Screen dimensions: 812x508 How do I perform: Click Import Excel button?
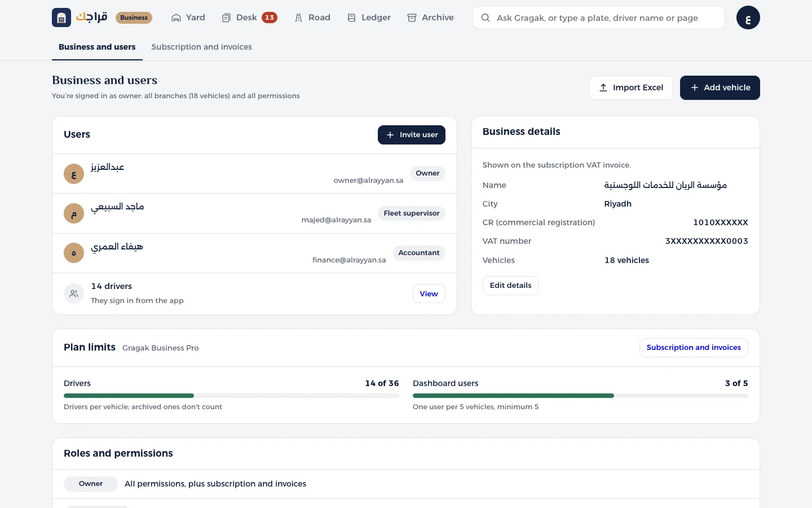point(631,87)
